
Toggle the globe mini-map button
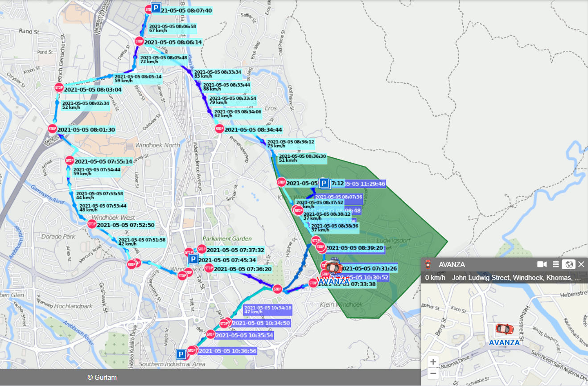click(568, 264)
